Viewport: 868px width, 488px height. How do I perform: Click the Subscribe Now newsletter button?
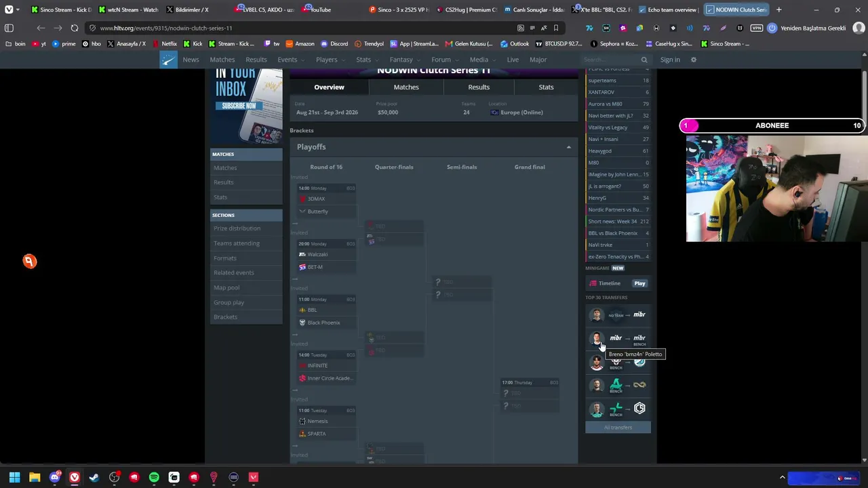point(239,106)
